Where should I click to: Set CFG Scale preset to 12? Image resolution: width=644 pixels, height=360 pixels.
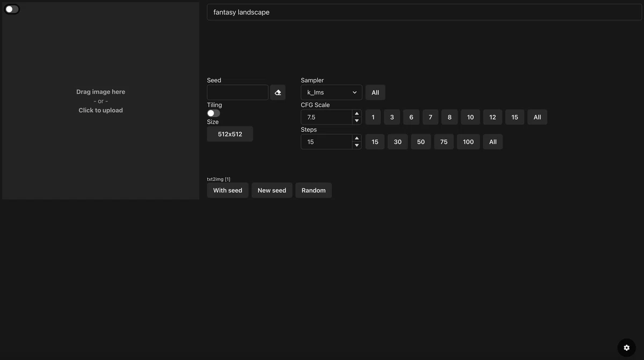coord(493,117)
